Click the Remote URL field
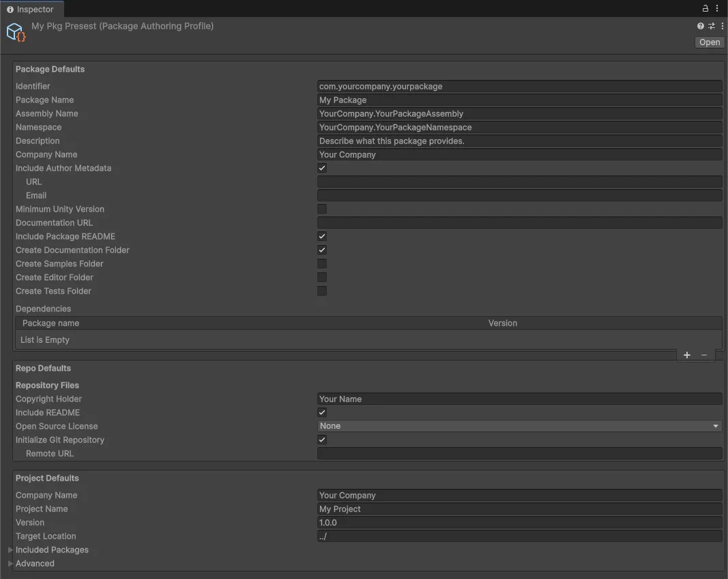 (x=519, y=453)
